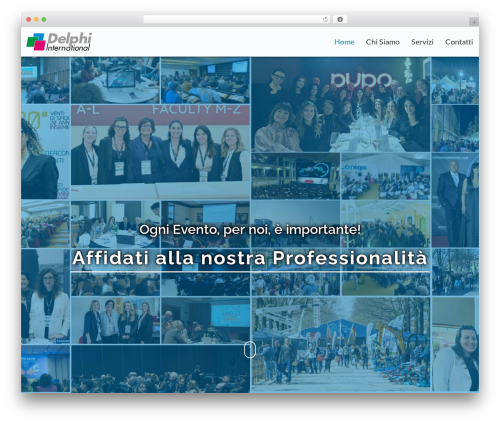Click the scroll-down mouse indicator icon
Screen dimensions: 500x423
pyautogui.click(x=250, y=349)
